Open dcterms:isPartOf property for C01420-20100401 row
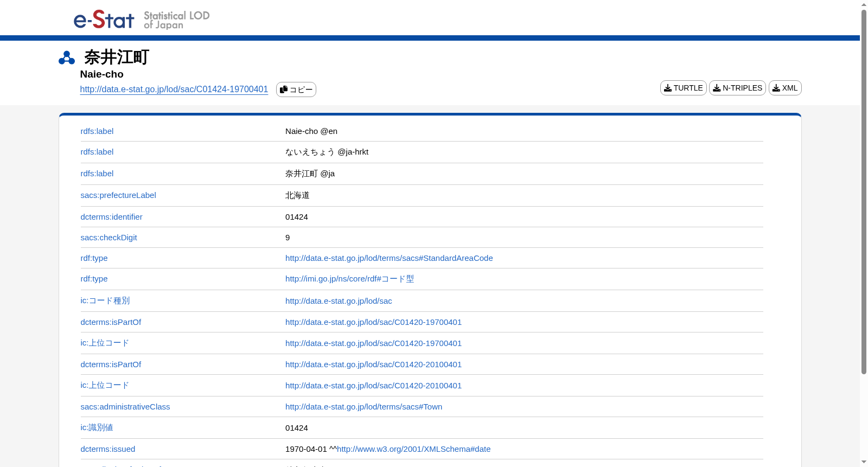This screenshot has width=868, height=467. pyautogui.click(x=111, y=364)
